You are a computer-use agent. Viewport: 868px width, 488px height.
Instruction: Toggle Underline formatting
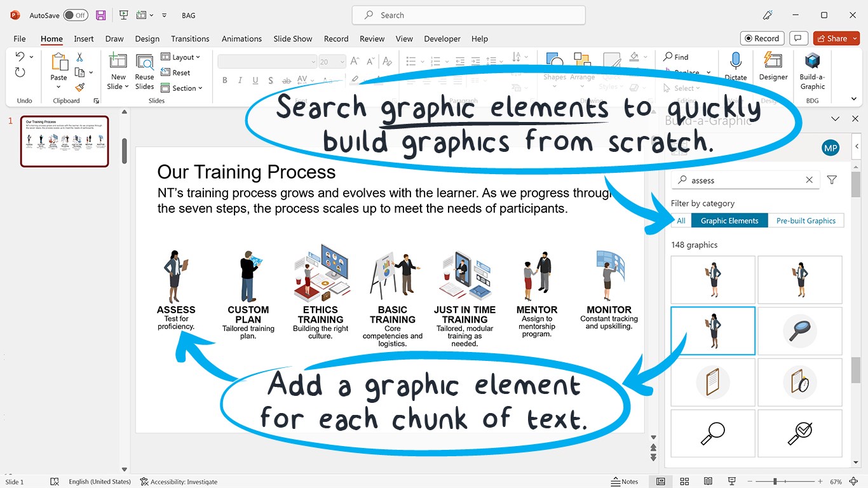(255, 80)
